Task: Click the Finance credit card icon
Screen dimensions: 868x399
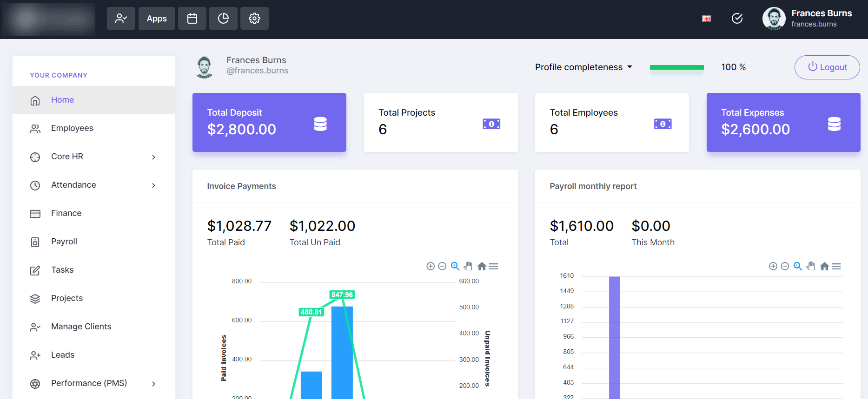Action: [x=35, y=214]
